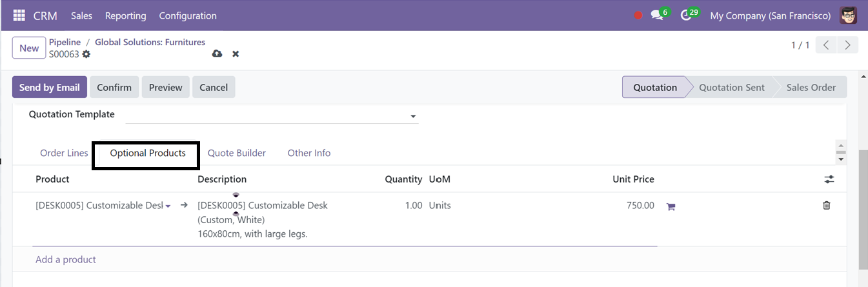868x287 pixels.
Task: Open the activities clock icon with badge 29
Action: click(687, 15)
